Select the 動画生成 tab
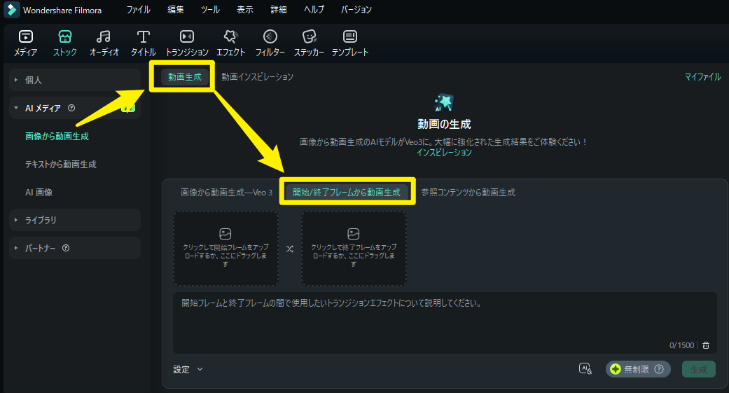The height and width of the screenshot is (394, 729). 185,77
